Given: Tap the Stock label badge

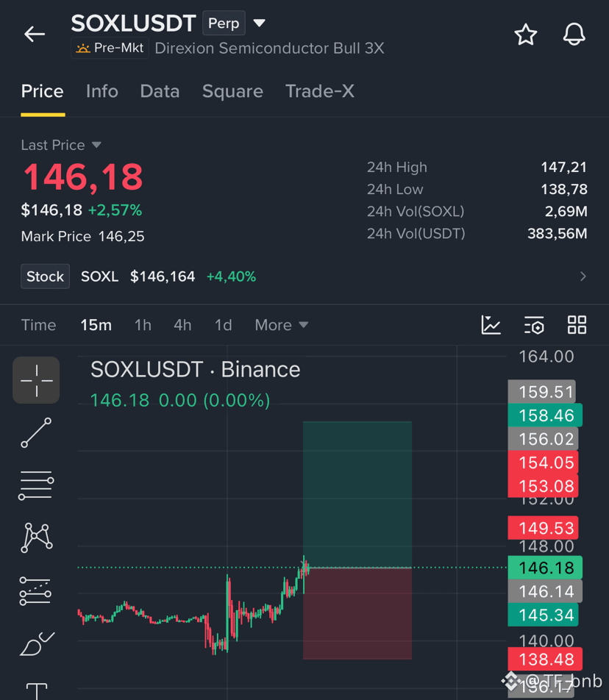Looking at the screenshot, I should click(x=45, y=276).
